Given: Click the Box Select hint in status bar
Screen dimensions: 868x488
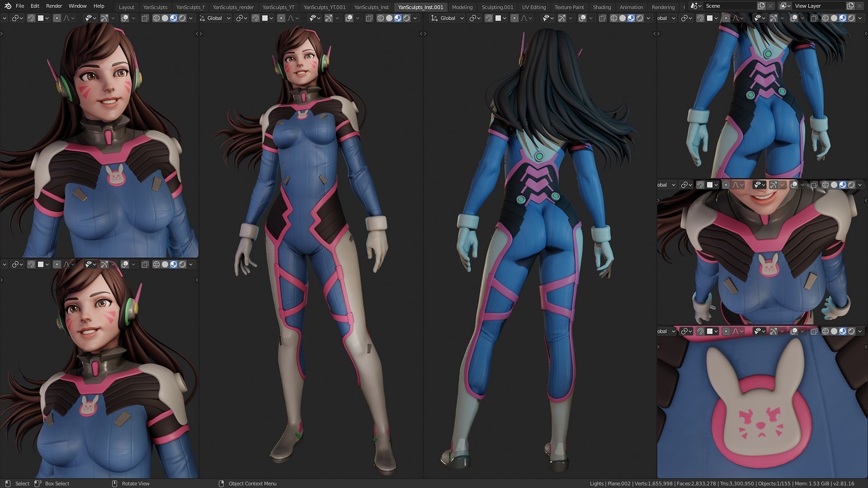Looking at the screenshot, I should (57, 484).
